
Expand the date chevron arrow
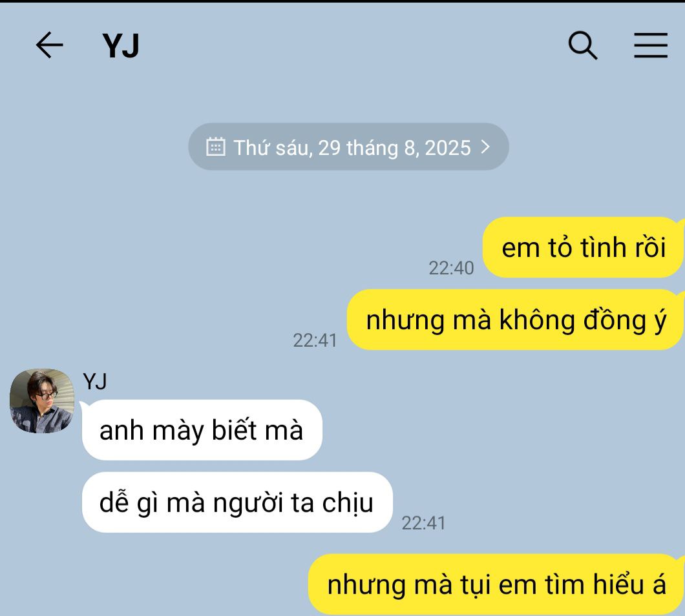pos(485,147)
